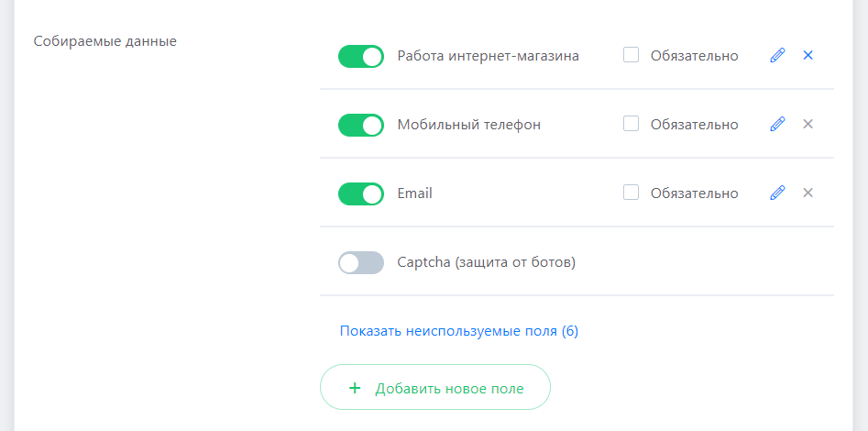Check Обязательно for Работа интернет-магазина
Viewport: 868px width, 431px height.
[x=631, y=55]
